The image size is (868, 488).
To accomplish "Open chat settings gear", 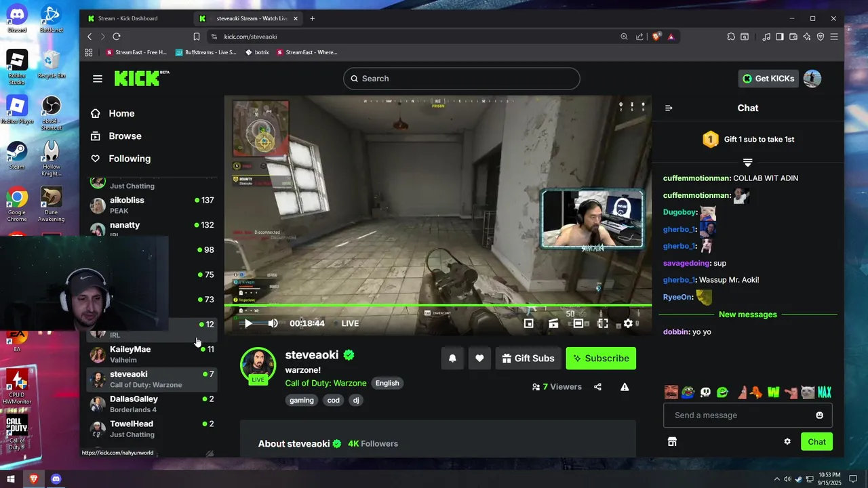I will click(x=787, y=442).
